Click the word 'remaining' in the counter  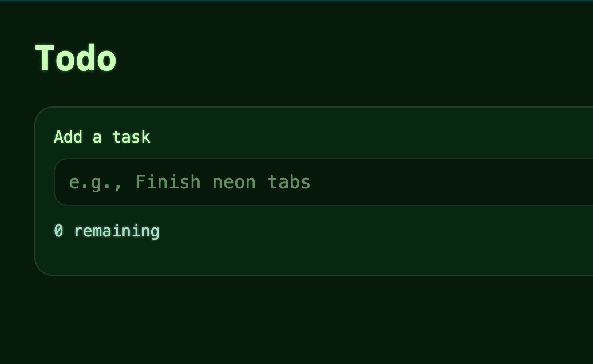coord(117,231)
